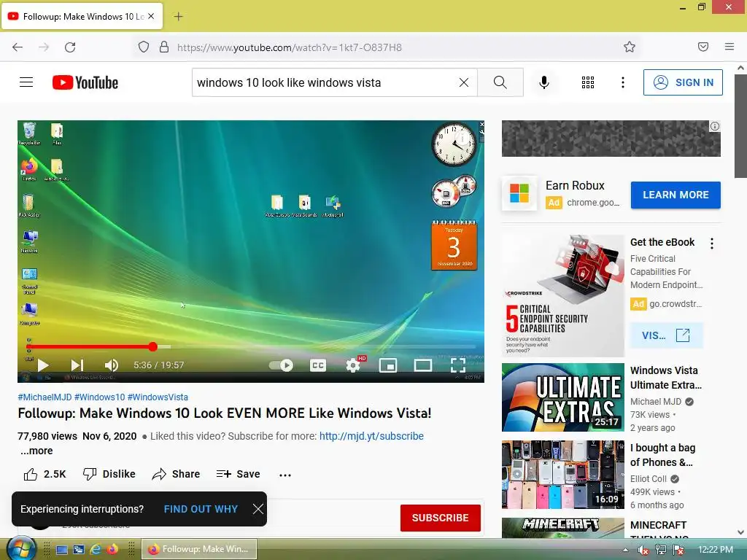Close the Followup YouTube tab
This screenshot has width=747, height=560.
(x=151, y=16)
